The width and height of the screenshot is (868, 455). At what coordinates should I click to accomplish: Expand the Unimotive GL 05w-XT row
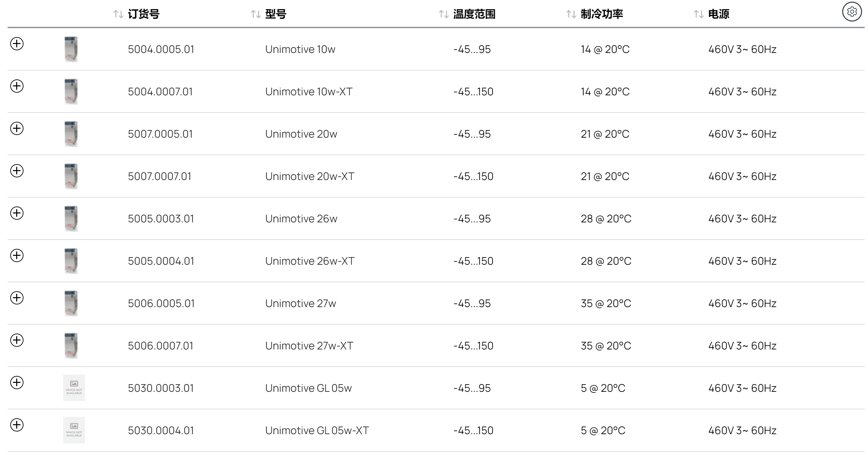coord(17,425)
